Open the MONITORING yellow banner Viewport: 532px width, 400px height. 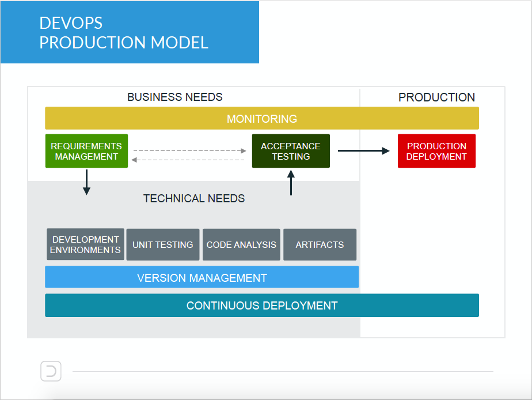262,118
